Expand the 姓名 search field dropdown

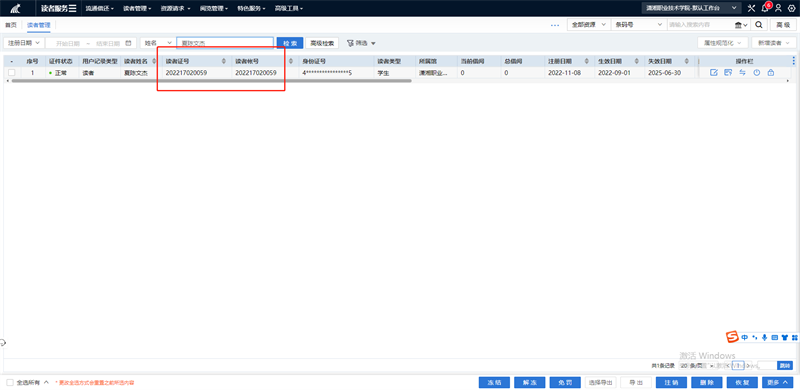click(x=158, y=43)
